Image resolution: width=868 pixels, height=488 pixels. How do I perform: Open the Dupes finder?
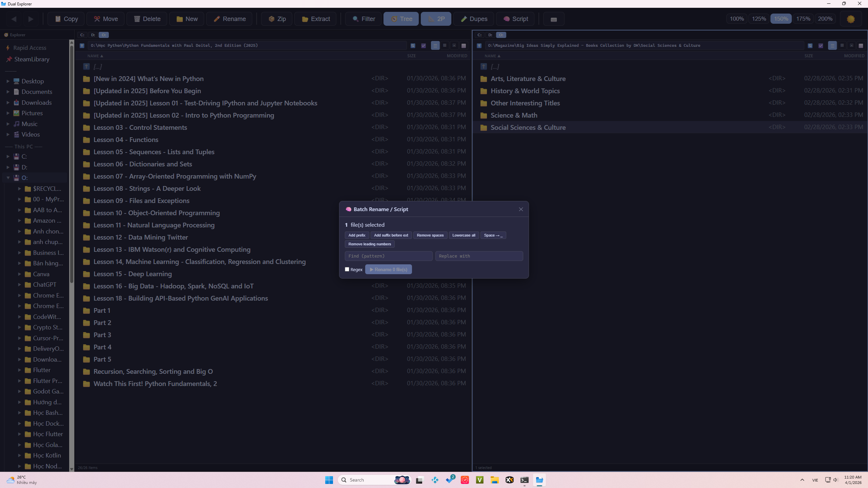[x=474, y=19]
